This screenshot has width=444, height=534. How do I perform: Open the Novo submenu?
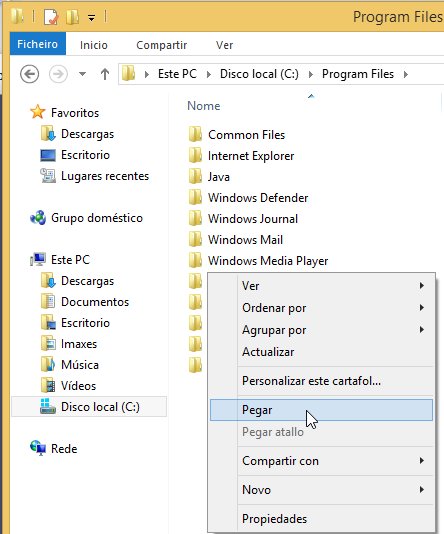(321, 490)
